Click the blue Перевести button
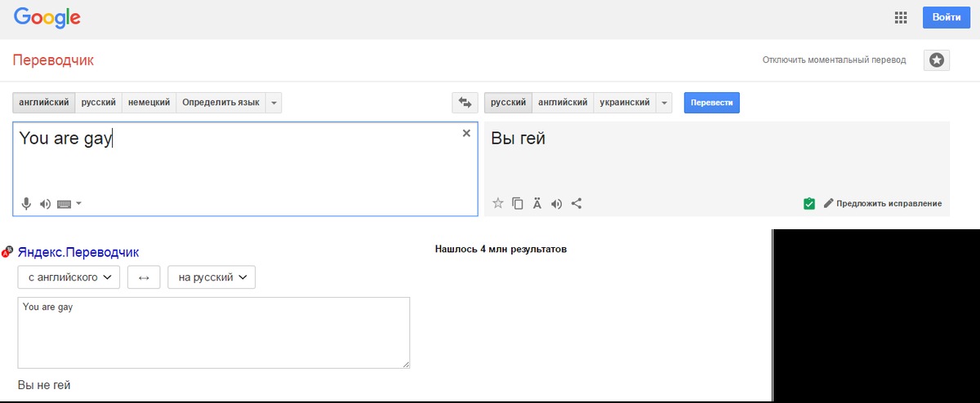980x403 pixels. click(711, 103)
